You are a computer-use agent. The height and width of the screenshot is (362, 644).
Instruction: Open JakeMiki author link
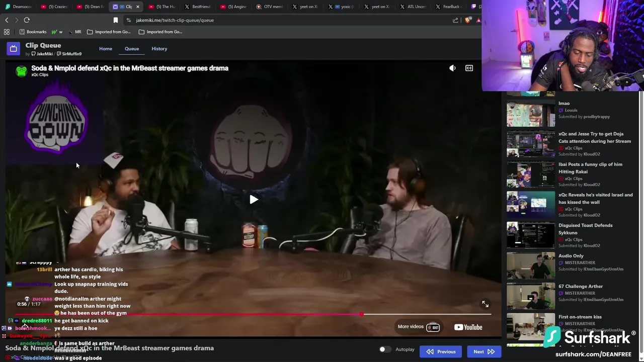pyautogui.click(x=42, y=54)
